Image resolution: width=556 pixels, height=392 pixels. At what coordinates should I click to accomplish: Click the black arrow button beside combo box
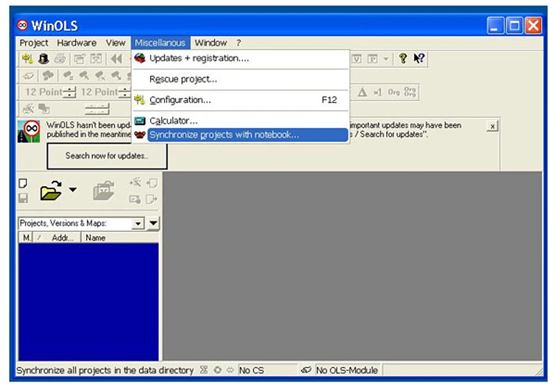pyautogui.click(x=153, y=224)
